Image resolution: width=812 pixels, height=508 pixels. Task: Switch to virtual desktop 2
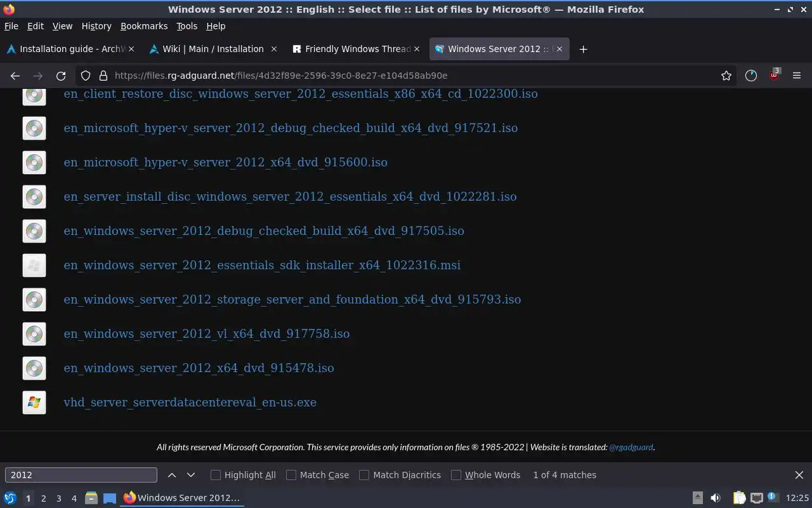click(43, 498)
